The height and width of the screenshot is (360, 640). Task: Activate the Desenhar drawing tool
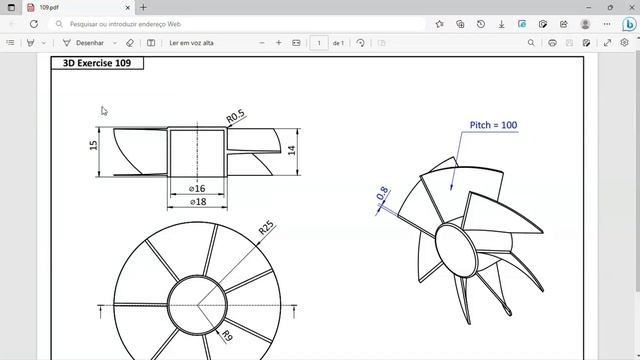(83, 43)
